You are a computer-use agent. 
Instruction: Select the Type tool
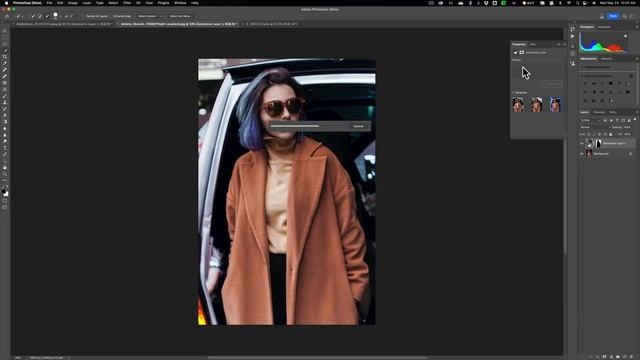coord(5,148)
